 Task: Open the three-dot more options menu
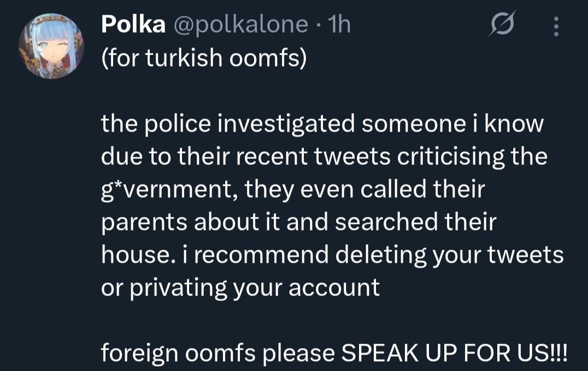point(556,26)
